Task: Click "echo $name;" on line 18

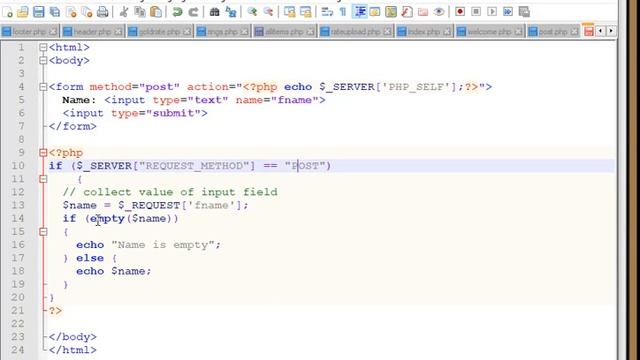Action: coord(113,271)
